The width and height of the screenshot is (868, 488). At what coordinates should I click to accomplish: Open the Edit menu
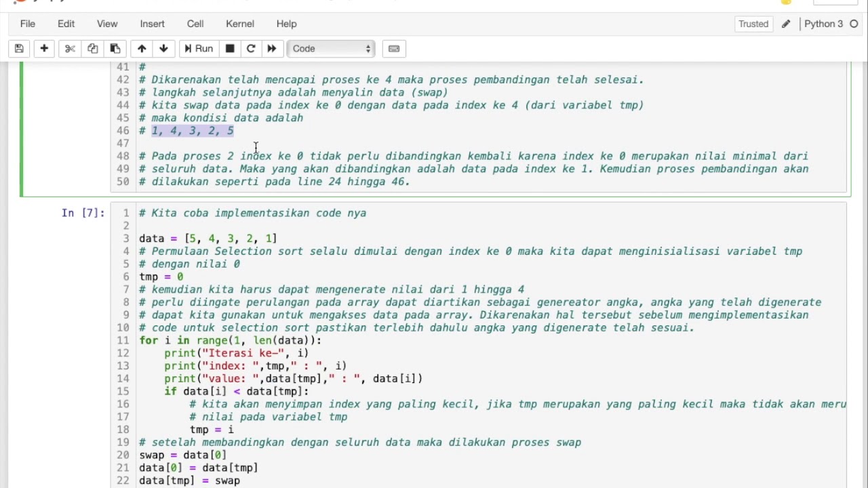pos(66,24)
